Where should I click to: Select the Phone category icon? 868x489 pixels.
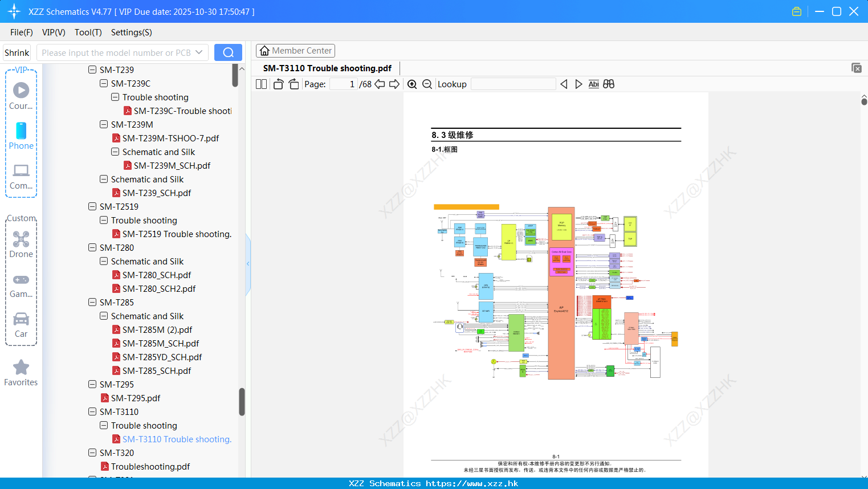pos(21,136)
